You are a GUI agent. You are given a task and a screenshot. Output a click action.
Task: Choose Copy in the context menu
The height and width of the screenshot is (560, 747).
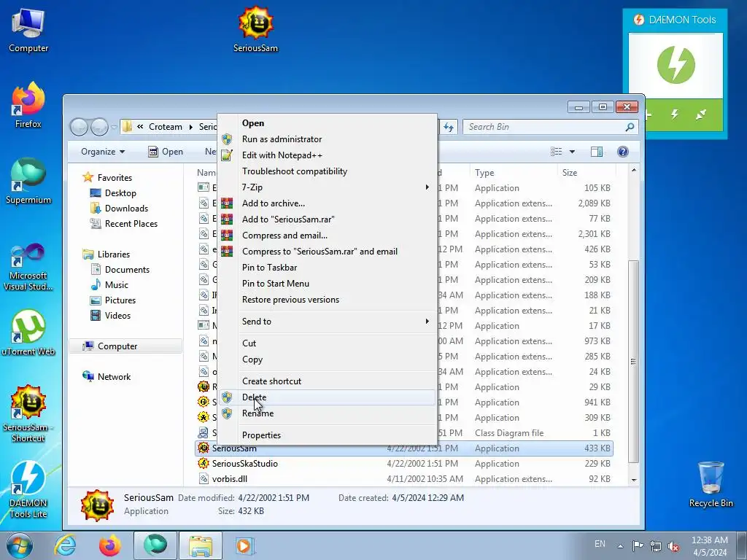329,359
